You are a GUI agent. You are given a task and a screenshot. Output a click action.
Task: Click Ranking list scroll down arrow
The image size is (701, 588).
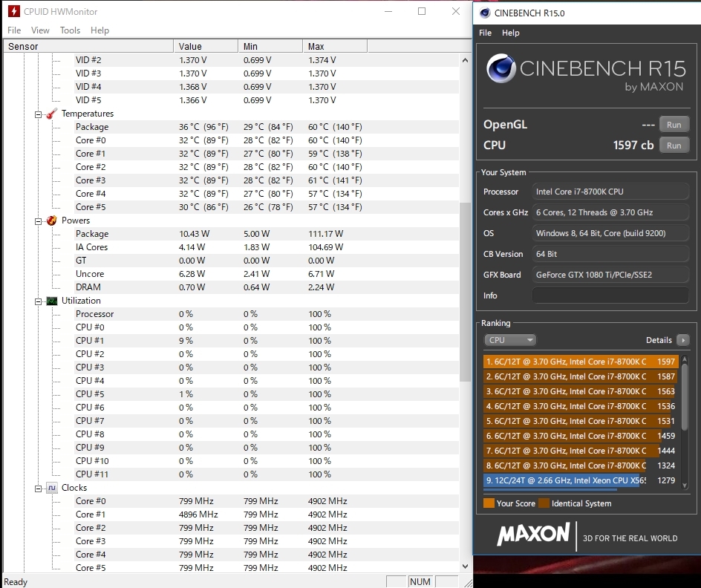(685, 486)
